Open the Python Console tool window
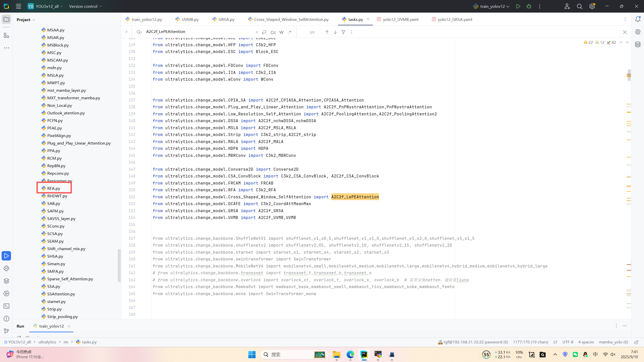644x362 pixels. pos(6,268)
